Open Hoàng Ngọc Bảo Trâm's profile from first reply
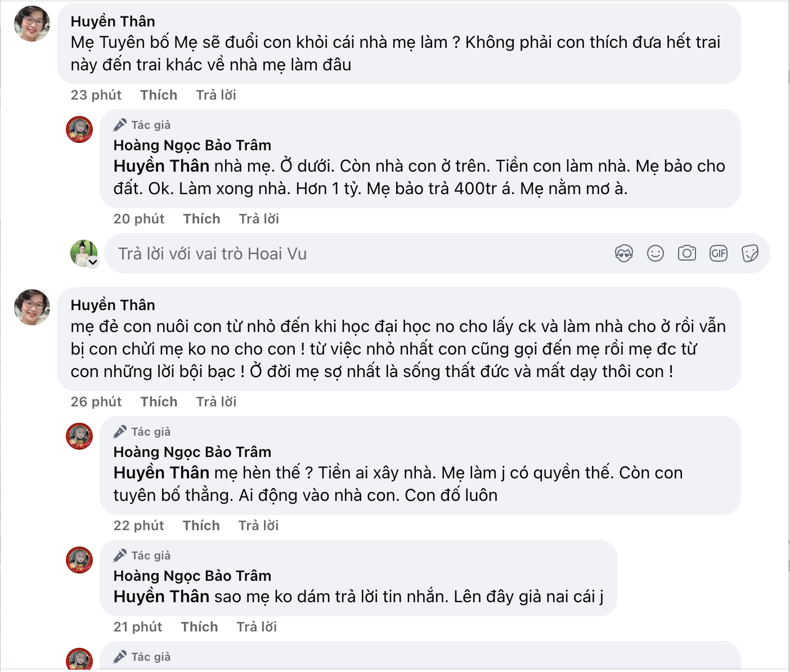The image size is (790, 672). (x=192, y=145)
